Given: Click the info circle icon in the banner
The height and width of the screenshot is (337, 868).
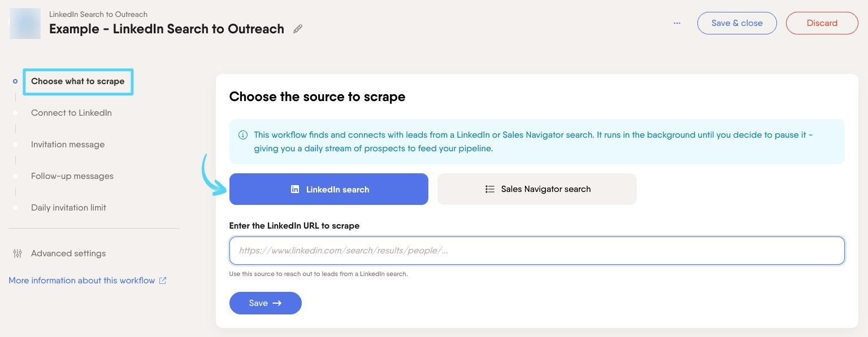Looking at the screenshot, I should point(243,135).
